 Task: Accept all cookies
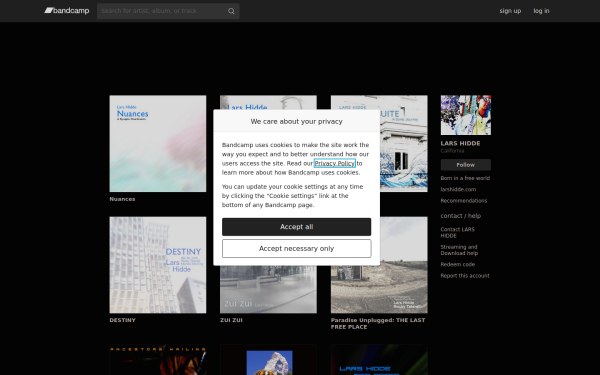pos(297,227)
